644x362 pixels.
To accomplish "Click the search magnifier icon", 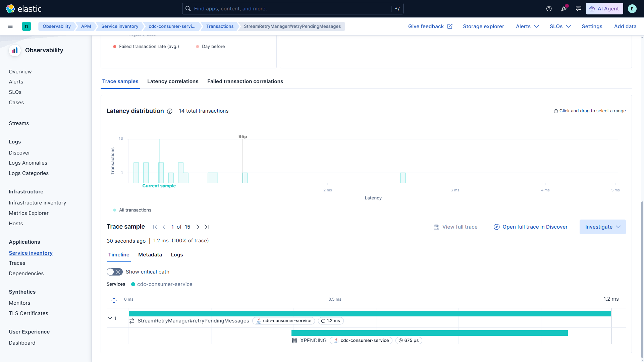I will coord(188,9).
